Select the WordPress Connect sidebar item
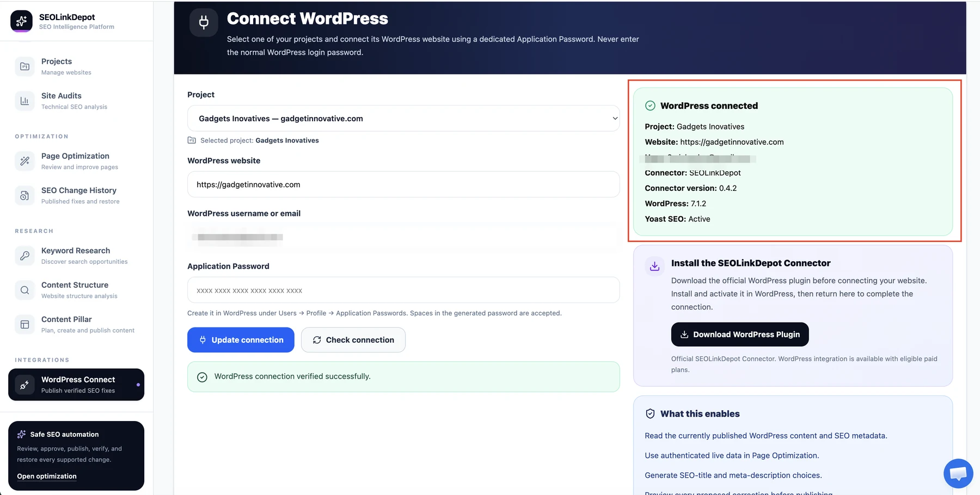The width and height of the screenshot is (980, 495). (x=76, y=385)
